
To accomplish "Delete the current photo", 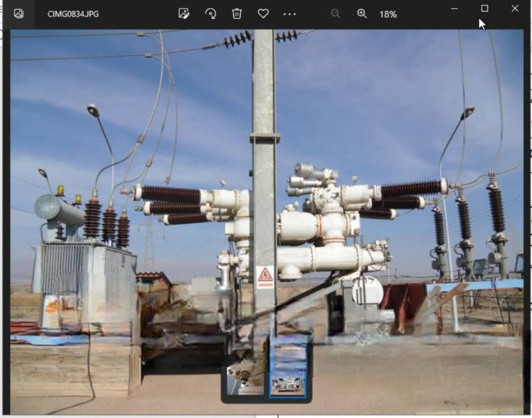I will 237,14.
